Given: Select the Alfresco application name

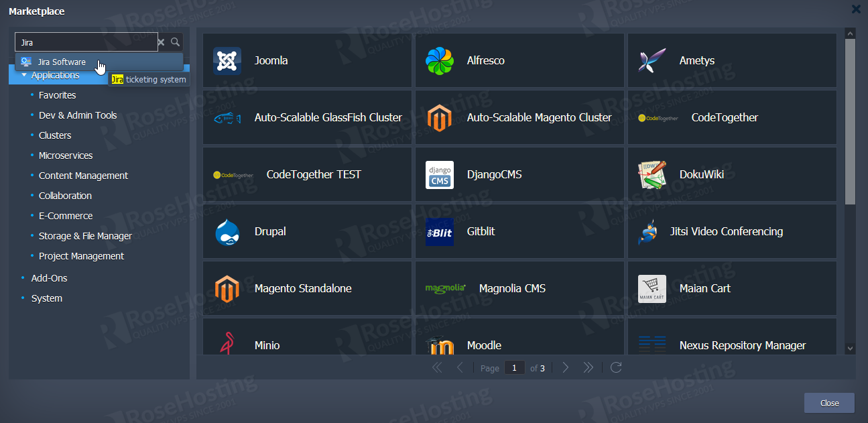Looking at the screenshot, I should (486, 60).
